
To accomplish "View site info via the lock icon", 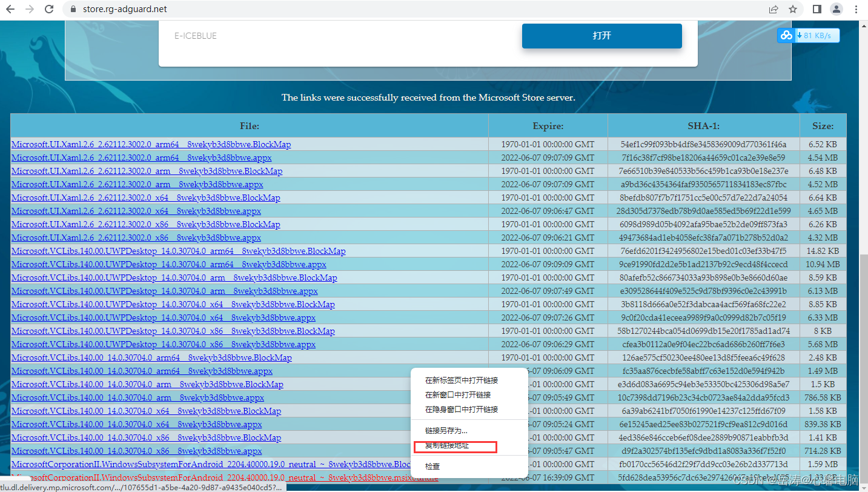I will coord(74,9).
